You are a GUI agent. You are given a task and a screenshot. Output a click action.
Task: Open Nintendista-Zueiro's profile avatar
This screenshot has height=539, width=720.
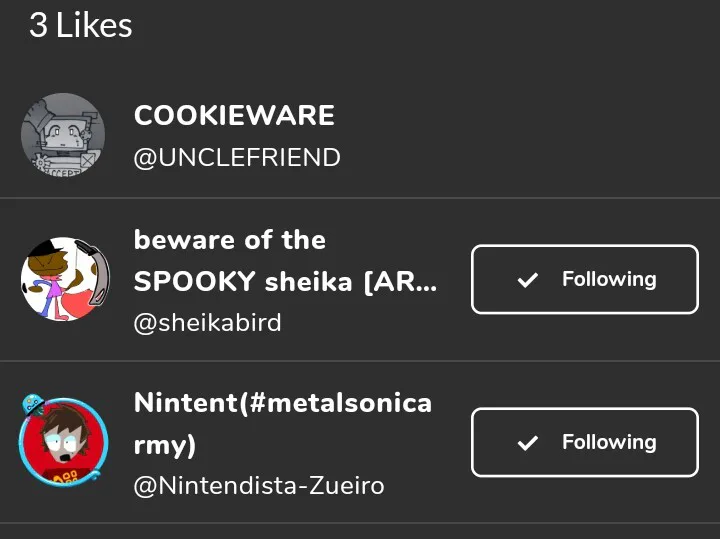pyautogui.click(x=64, y=443)
